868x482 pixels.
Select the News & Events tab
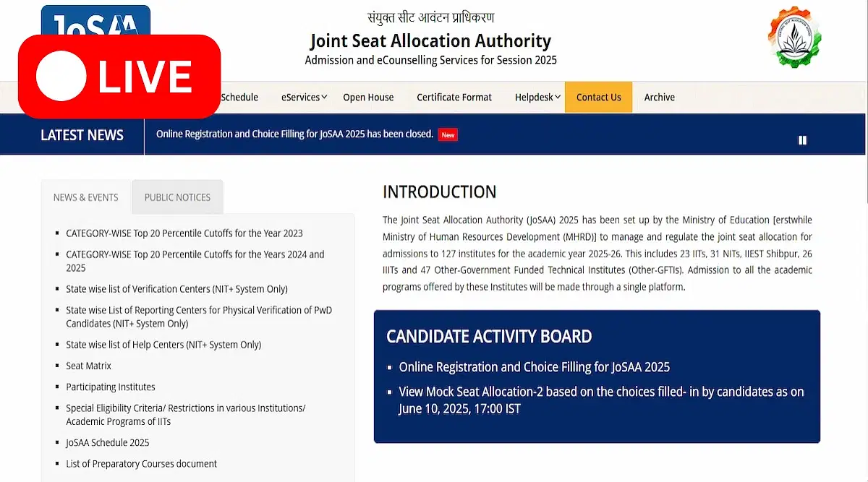pyautogui.click(x=86, y=197)
